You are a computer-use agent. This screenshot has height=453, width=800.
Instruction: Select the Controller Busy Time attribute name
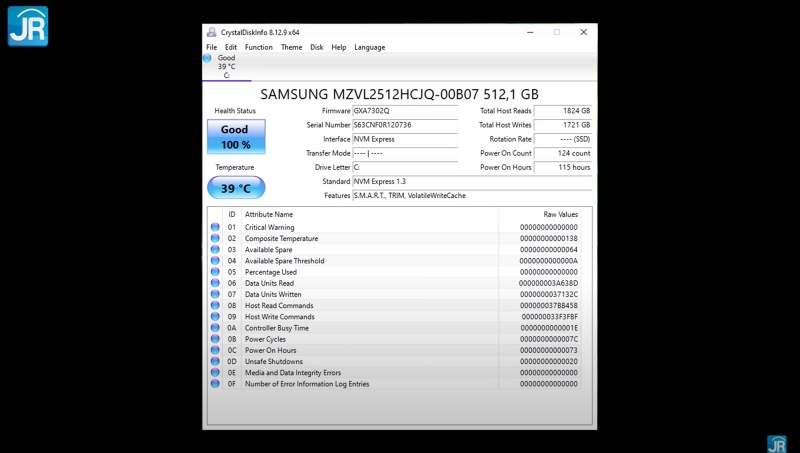click(x=277, y=328)
